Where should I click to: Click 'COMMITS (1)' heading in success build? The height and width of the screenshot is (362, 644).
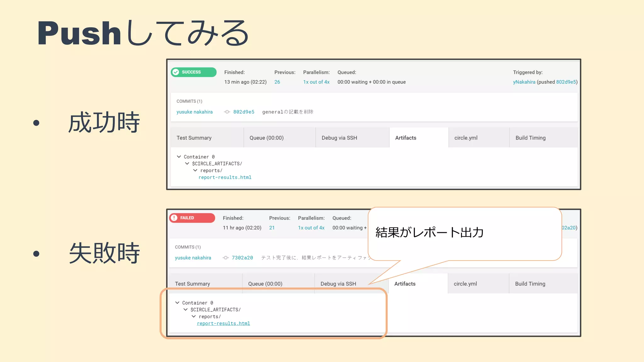[x=189, y=101]
